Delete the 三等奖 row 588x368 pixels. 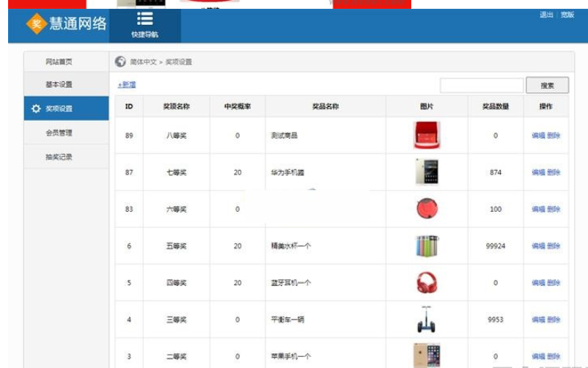554,320
